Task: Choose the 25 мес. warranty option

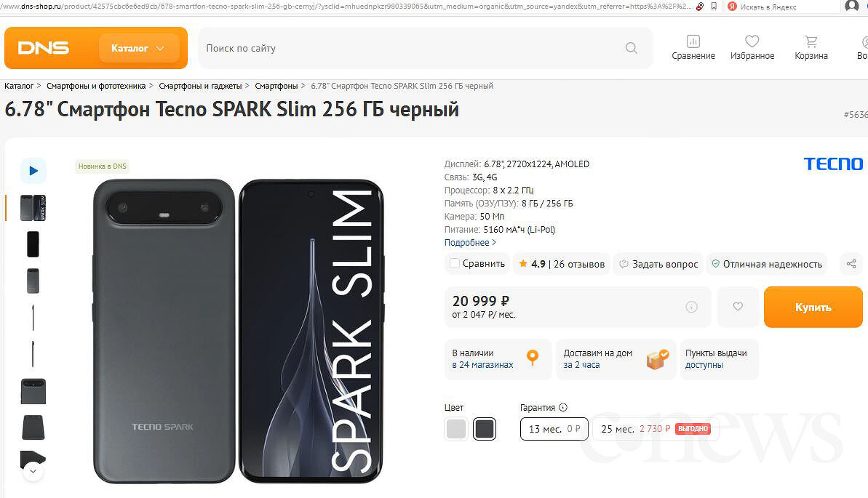Action: tap(655, 429)
